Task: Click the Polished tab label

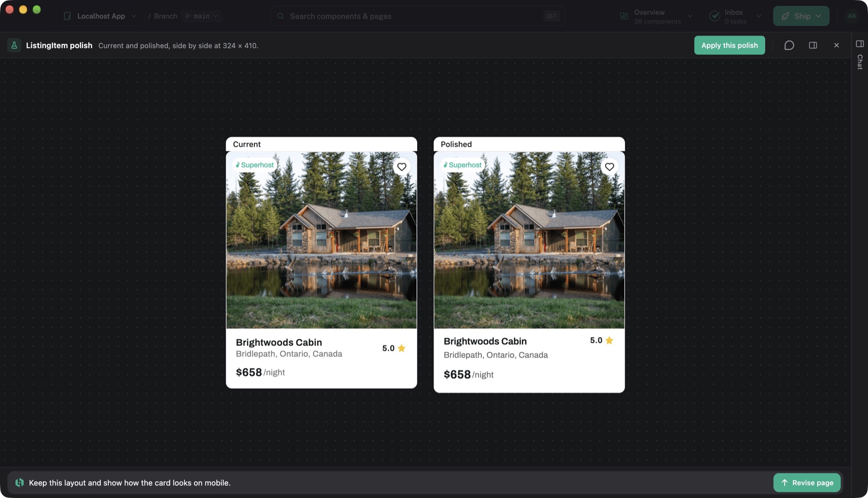Action: (x=456, y=144)
